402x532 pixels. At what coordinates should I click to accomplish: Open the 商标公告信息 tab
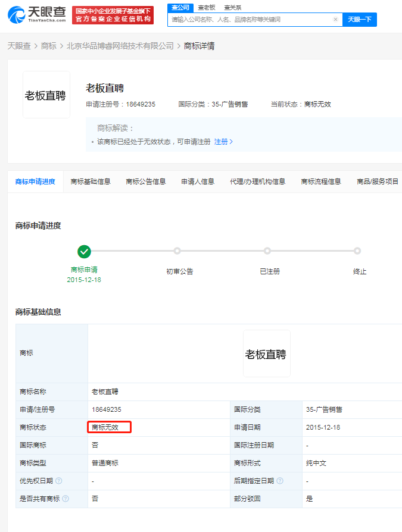[x=146, y=181]
